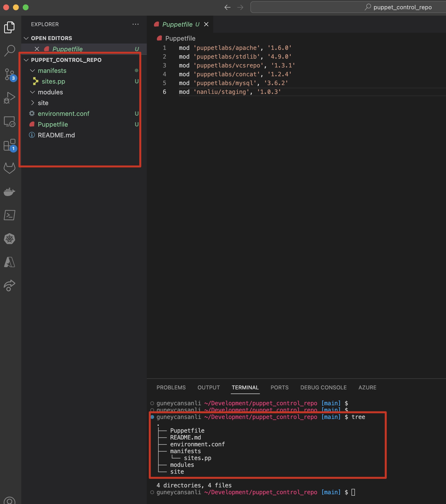
Task: Collapse the modules folder
Action: tap(32, 92)
